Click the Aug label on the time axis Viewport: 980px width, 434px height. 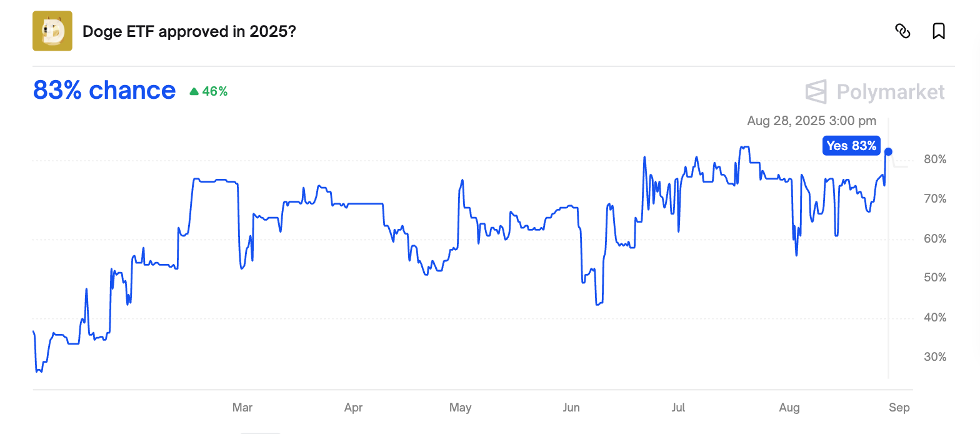789,408
